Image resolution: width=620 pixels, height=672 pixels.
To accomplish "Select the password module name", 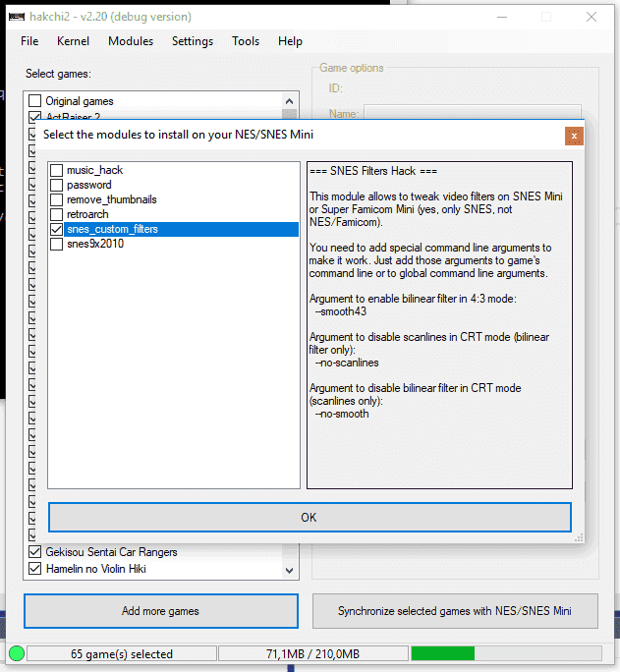I will pyautogui.click(x=89, y=185).
